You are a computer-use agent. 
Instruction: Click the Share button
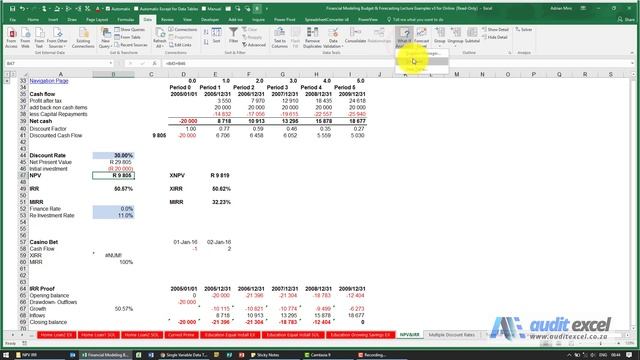(625, 19)
